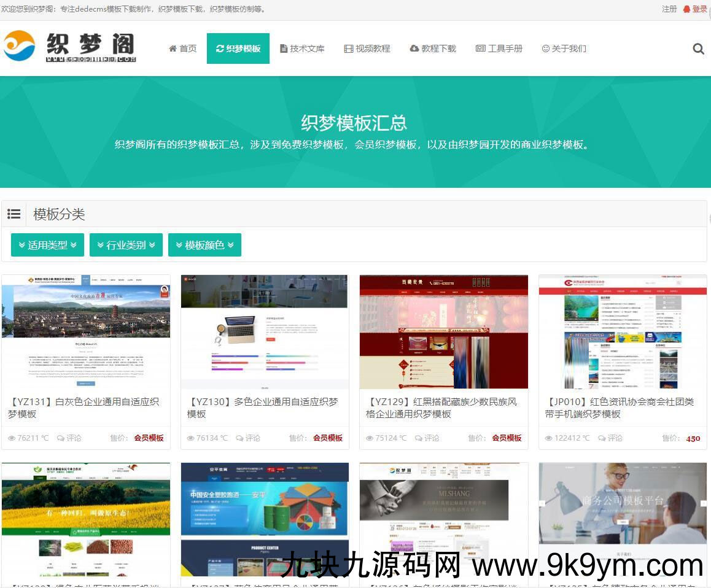The width and height of the screenshot is (711, 588).
Task: Open the 首页 home menu item
Action: (x=183, y=48)
